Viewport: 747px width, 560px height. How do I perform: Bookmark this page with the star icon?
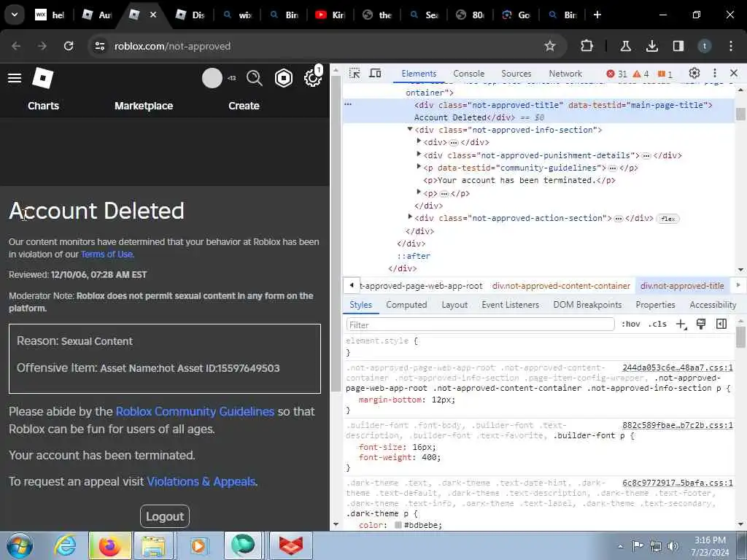550,46
